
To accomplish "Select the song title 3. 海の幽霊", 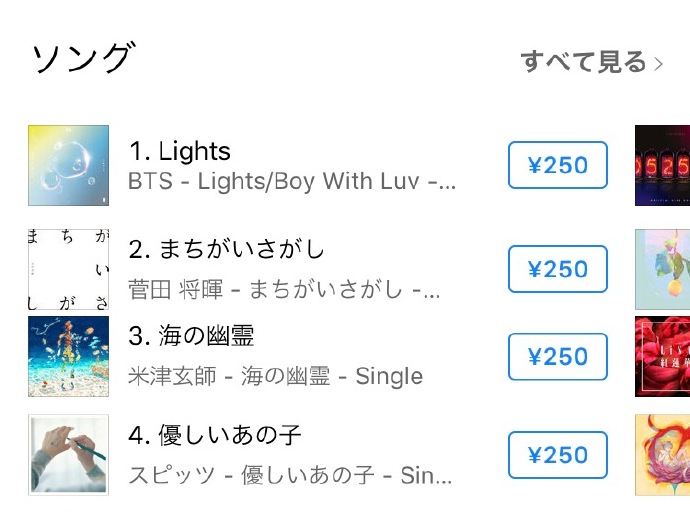I will [x=191, y=336].
